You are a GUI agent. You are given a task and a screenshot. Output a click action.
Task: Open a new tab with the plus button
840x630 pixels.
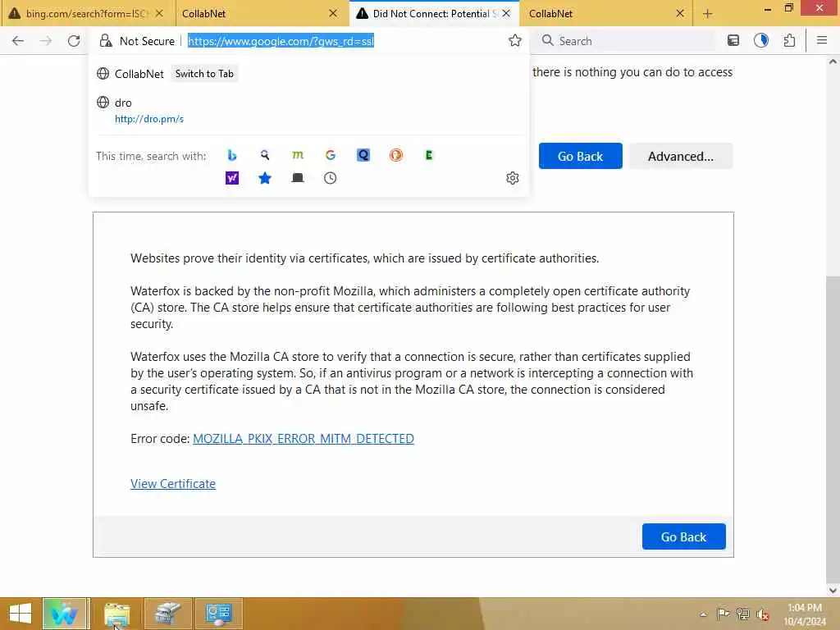(x=707, y=14)
